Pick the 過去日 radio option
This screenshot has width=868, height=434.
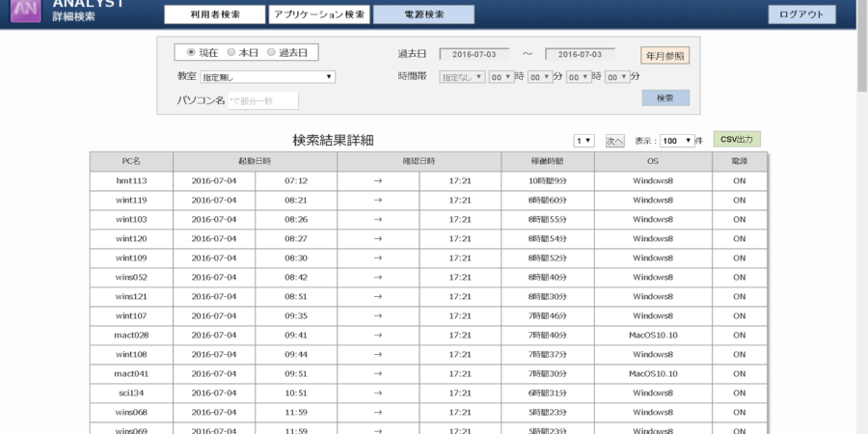tap(271, 52)
